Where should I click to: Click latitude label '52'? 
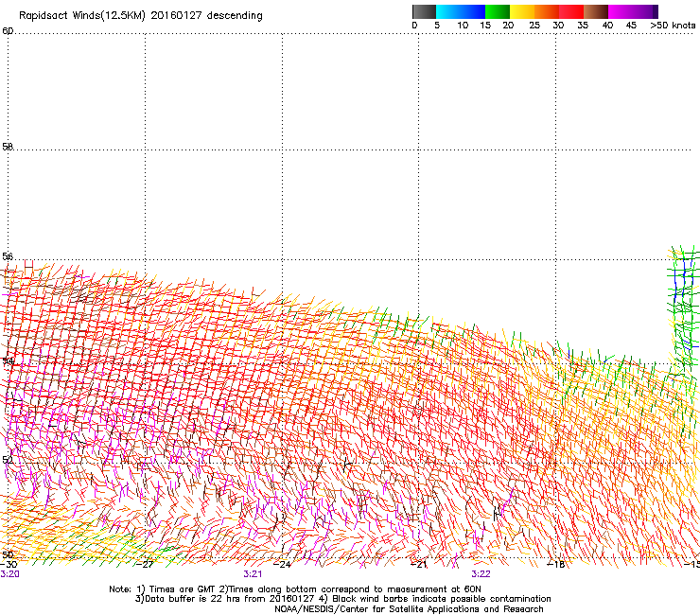tap(8, 460)
